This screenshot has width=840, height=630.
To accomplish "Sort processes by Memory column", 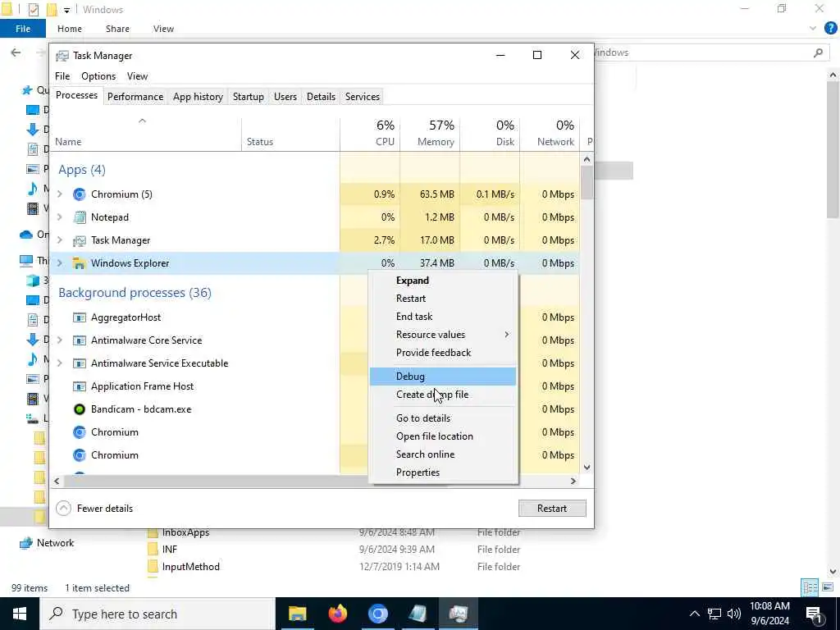I will pos(430,134).
